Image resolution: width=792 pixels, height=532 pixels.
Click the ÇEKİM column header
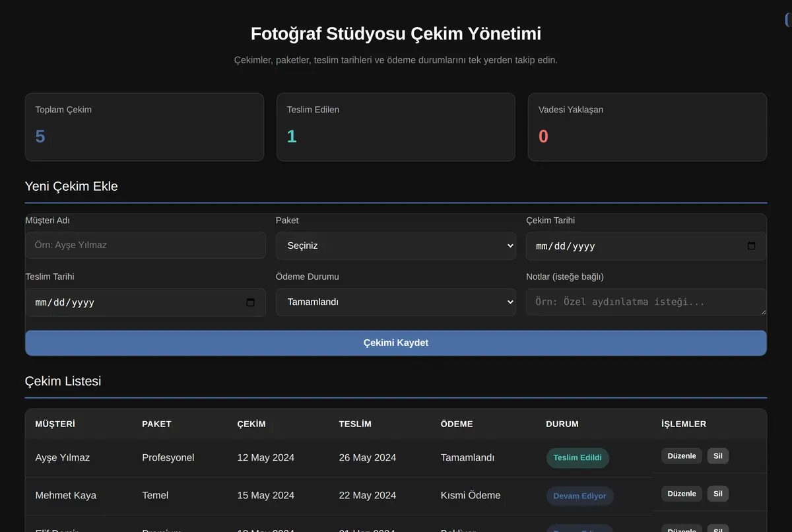[x=251, y=424]
